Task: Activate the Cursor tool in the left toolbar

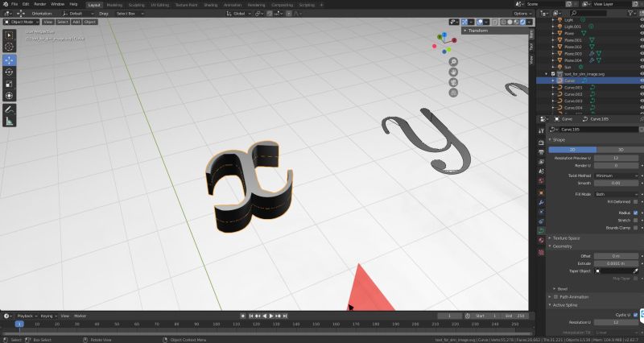Action: click(x=9, y=47)
